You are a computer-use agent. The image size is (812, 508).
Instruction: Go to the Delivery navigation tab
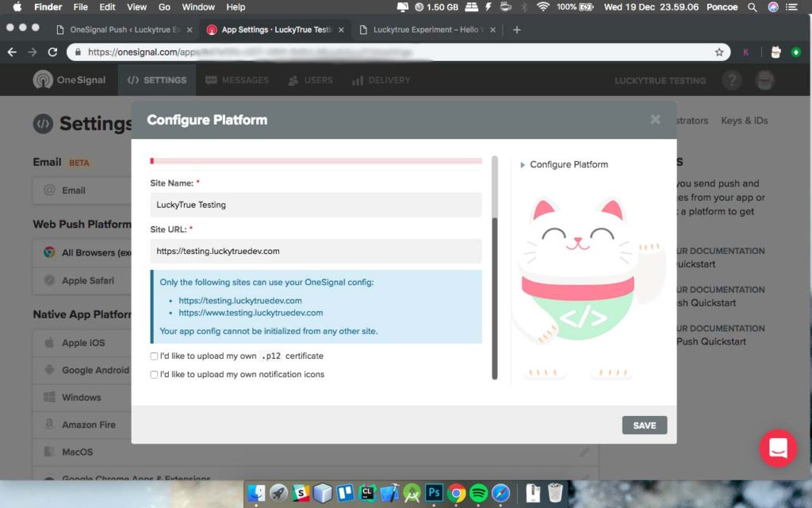(x=381, y=80)
